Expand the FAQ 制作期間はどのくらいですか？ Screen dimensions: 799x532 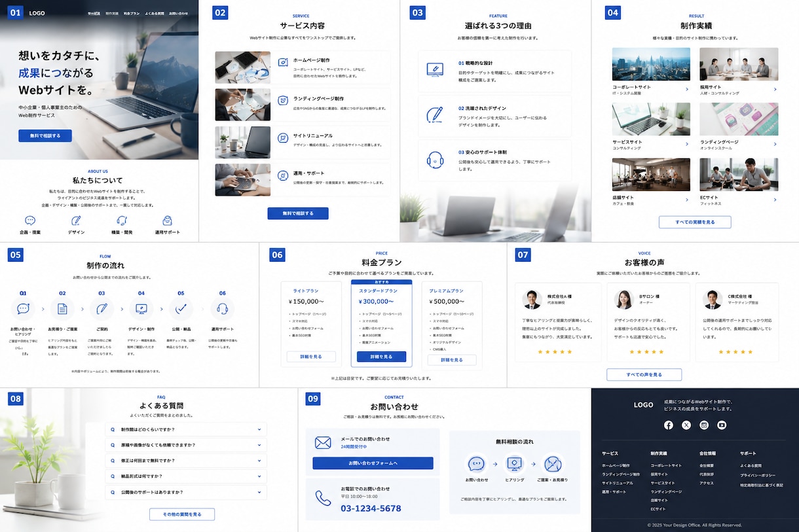click(x=186, y=429)
